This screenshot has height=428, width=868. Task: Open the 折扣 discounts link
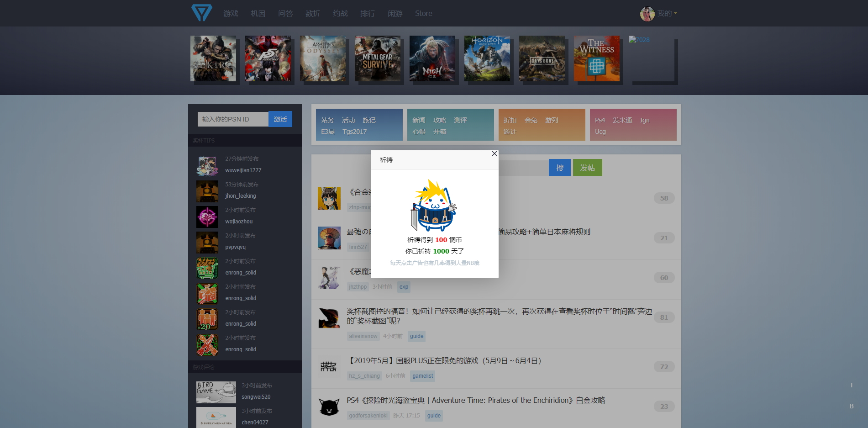pos(510,120)
